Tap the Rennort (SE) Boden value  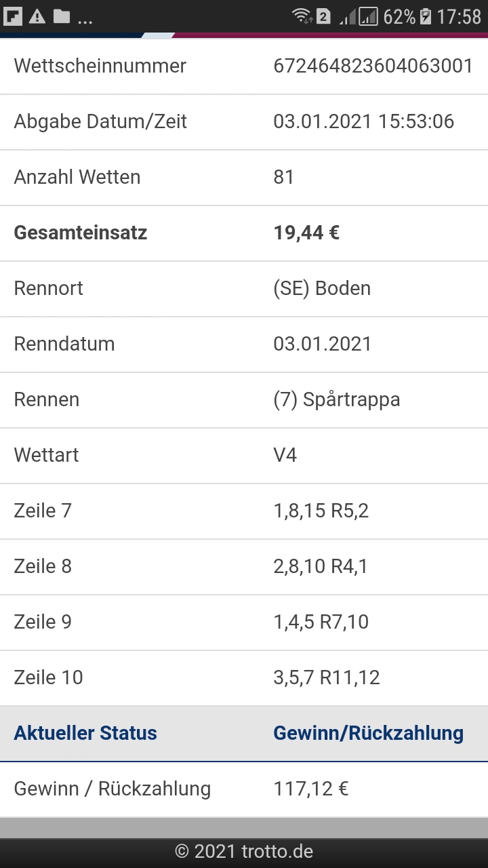pos(322,288)
